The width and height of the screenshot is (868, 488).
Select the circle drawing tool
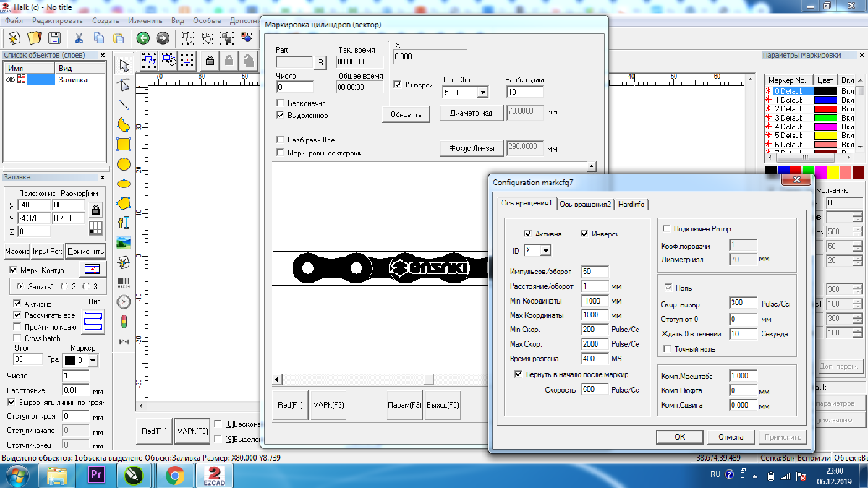point(124,164)
